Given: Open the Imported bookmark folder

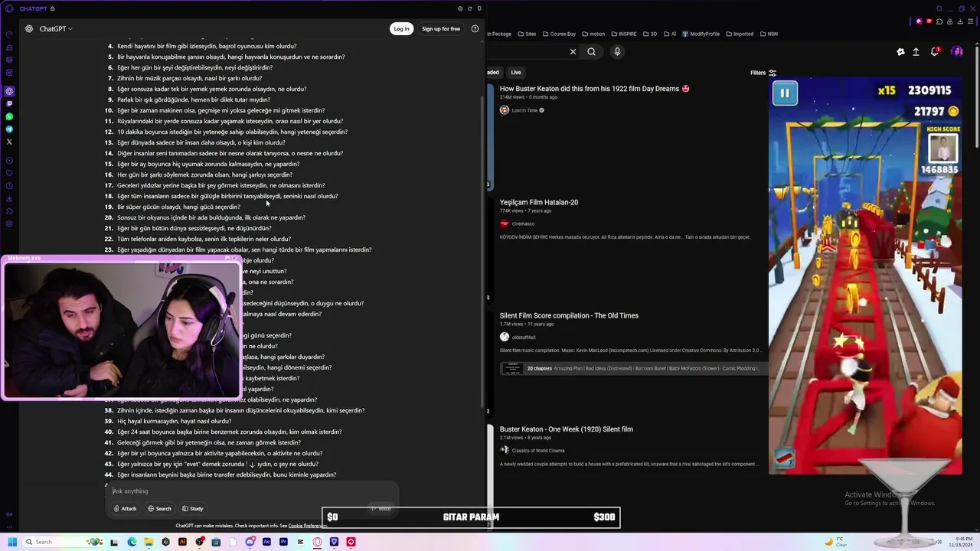Looking at the screenshot, I should click(x=739, y=34).
